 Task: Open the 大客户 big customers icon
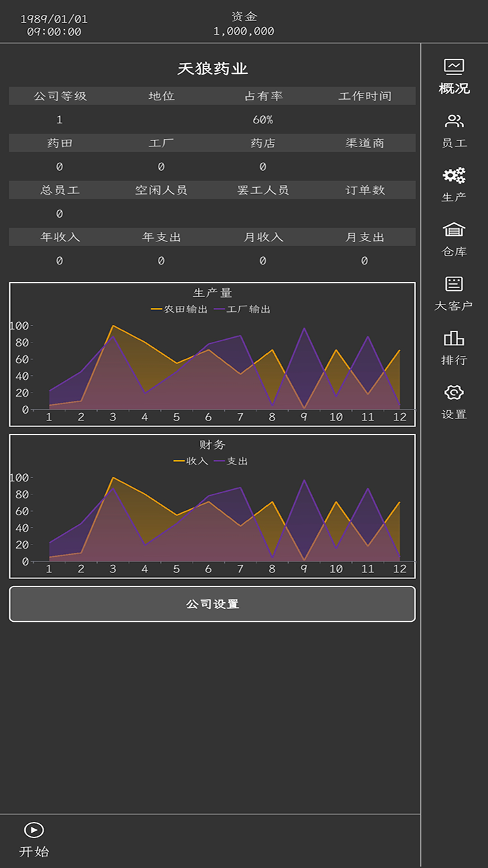point(454,284)
